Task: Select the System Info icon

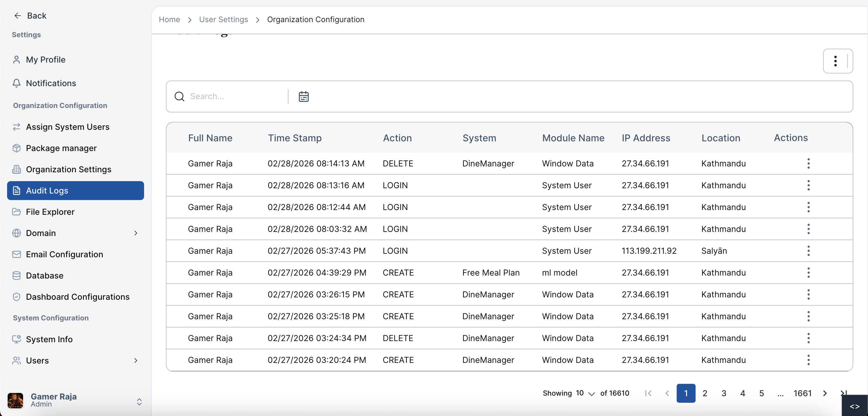Action: [16, 339]
